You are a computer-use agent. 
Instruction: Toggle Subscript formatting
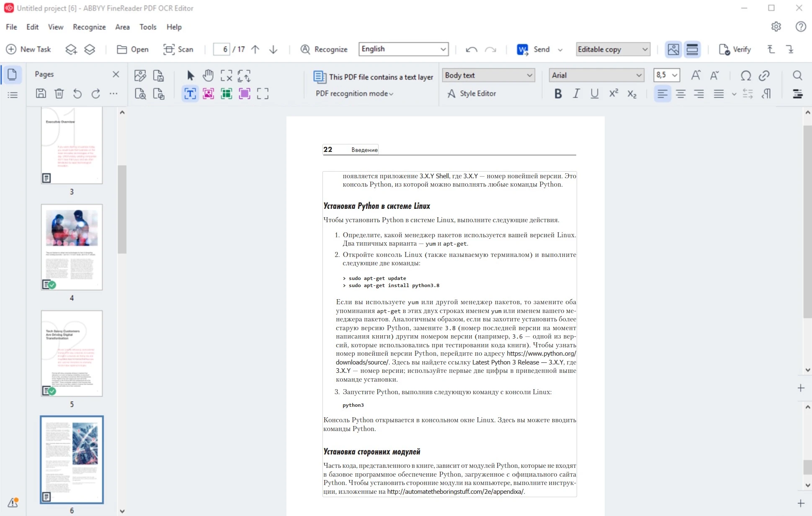coord(632,94)
